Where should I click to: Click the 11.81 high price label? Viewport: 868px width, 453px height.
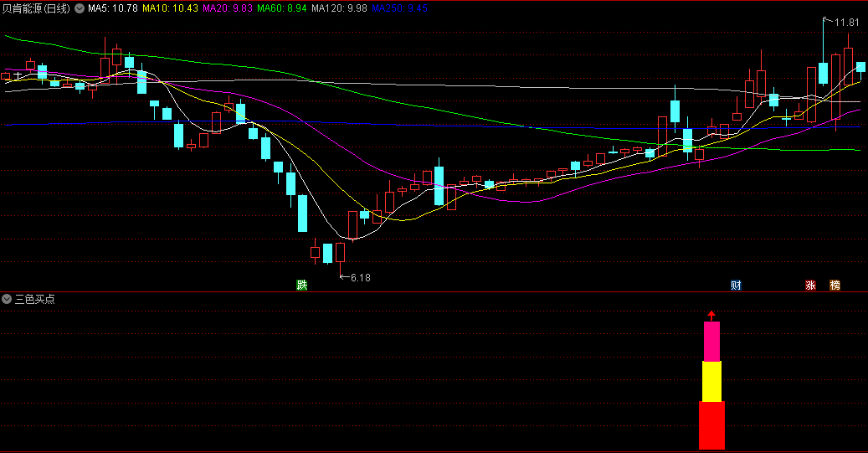pyautogui.click(x=846, y=23)
